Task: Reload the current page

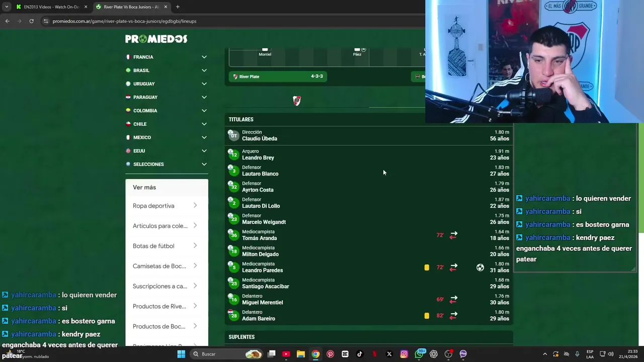Action: 31,21
